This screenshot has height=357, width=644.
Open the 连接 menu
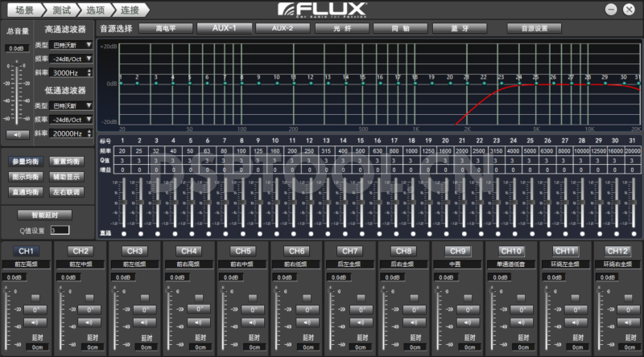coord(130,10)
